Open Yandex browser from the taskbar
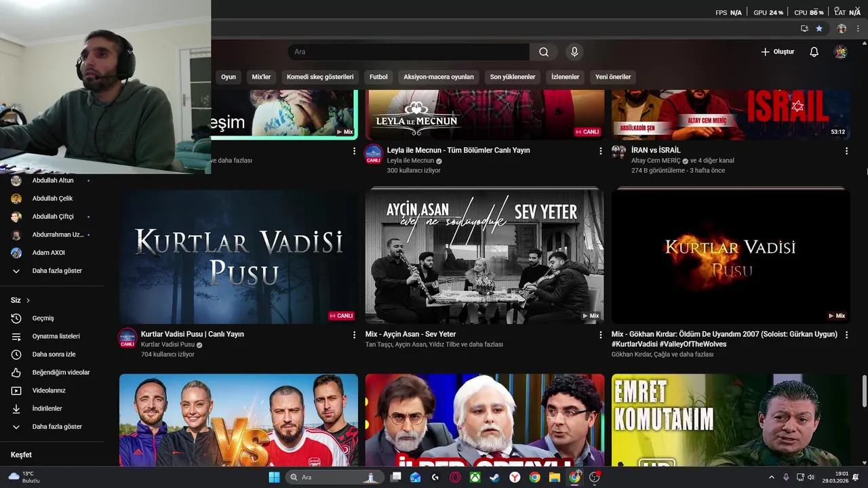Screen dimensions: 868x488 point(515,477)
